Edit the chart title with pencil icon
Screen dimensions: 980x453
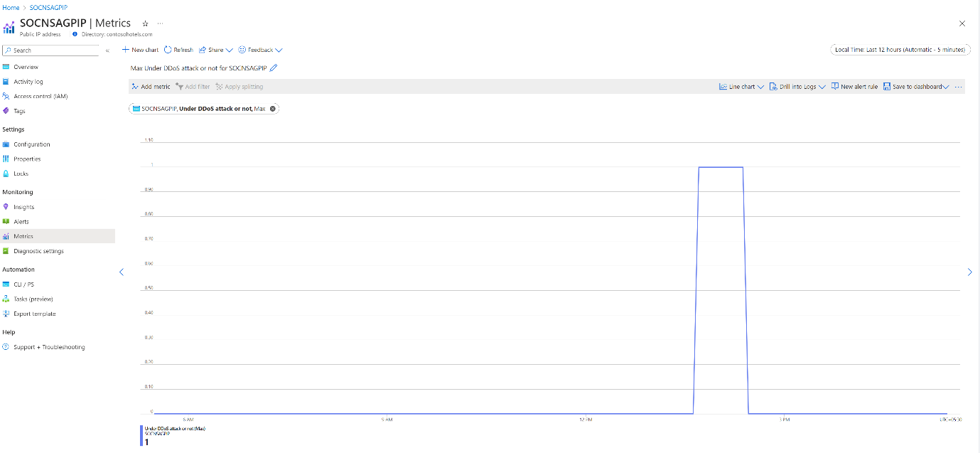coord(274,68)
